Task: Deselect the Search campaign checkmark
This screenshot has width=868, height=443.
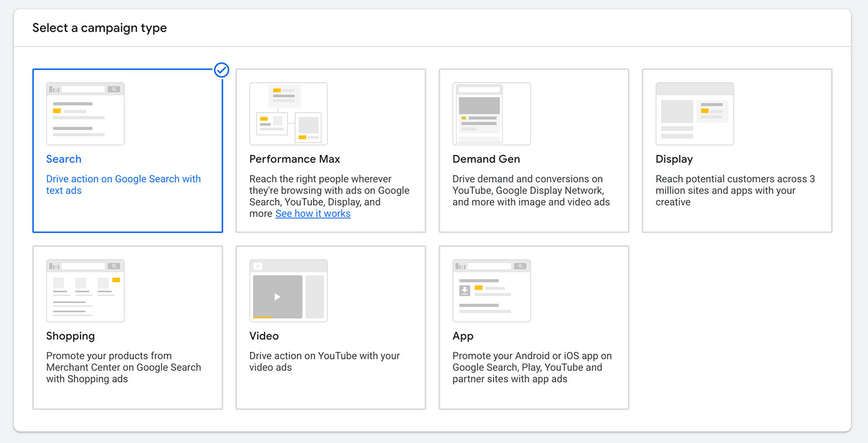Action: pyautogui.click(x=221, y=70)
